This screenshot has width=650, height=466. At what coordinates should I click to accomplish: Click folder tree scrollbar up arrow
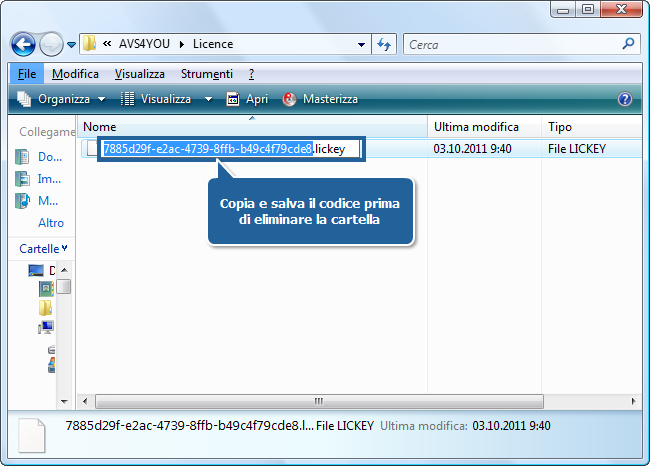click(x=64, y=270)
